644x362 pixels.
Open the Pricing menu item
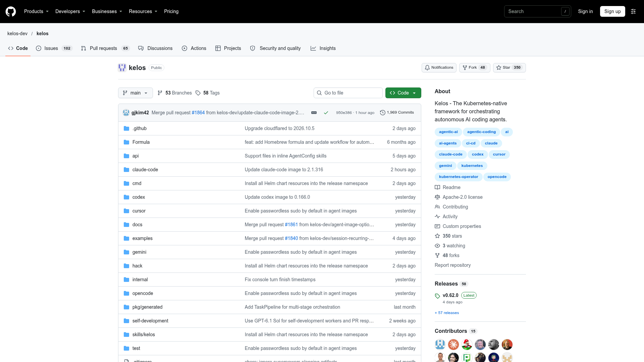pyautogui.click(x=171, y=11)
